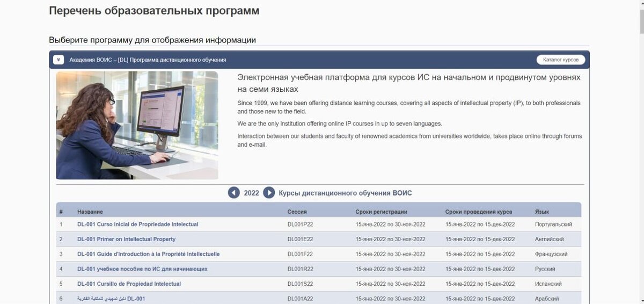The width and height of the screenshot is (644, 304).
Task: Click the woman at computer banner image
Action: (x=137, y=125)
